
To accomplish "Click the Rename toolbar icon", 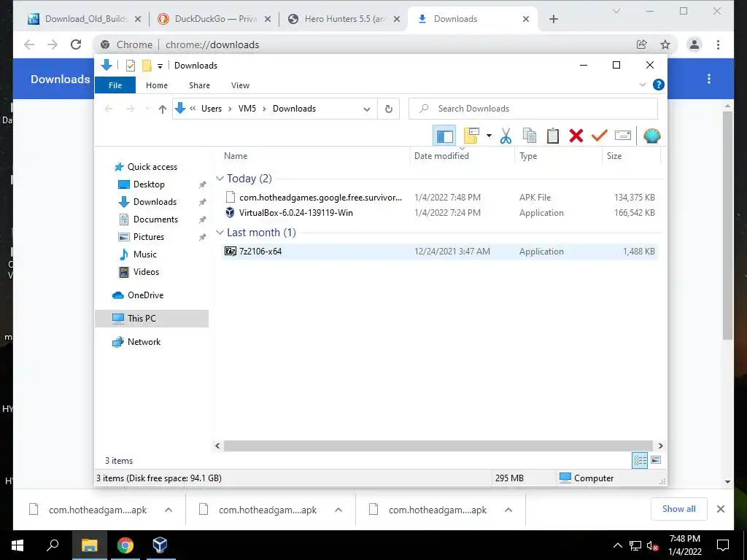I will 623,136.
